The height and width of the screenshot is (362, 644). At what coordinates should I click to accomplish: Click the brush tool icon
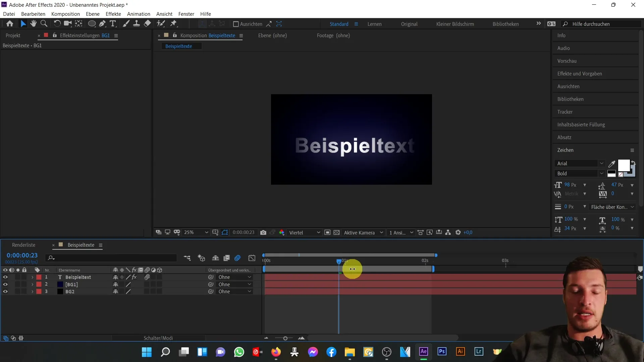(x=125, y=24)
